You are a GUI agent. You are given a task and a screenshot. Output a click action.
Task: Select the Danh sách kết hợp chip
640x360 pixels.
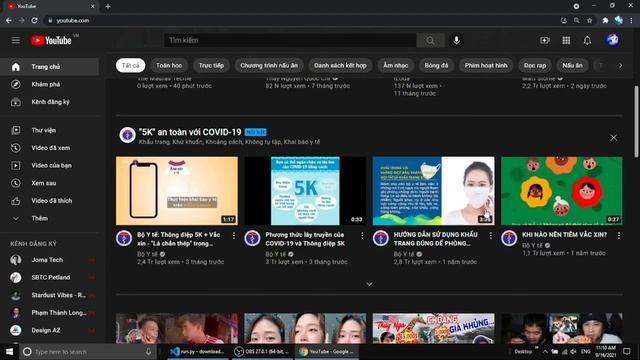(340, 65)
